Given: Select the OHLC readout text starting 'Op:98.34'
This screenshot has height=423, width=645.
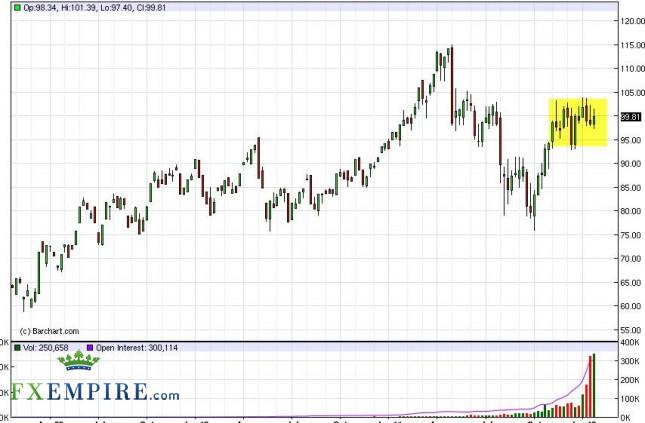Looking at the screenshot, I should pos(95,7).
